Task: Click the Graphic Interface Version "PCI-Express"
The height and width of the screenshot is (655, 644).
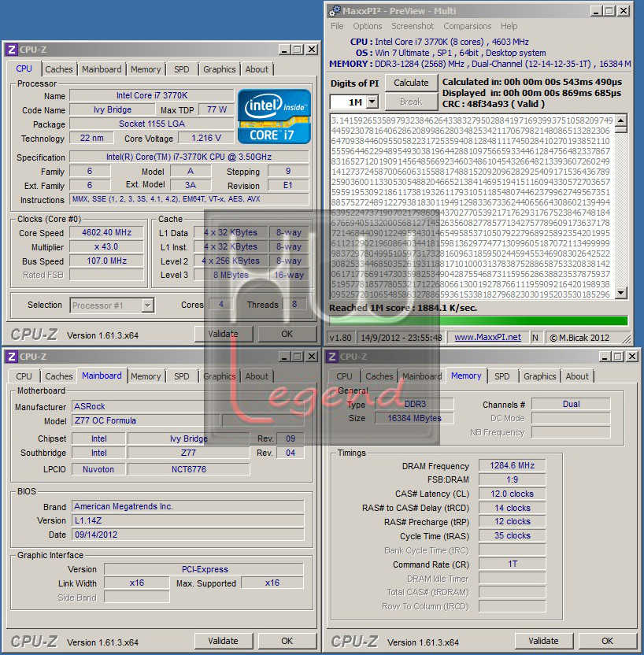Action: coord(204,569)
